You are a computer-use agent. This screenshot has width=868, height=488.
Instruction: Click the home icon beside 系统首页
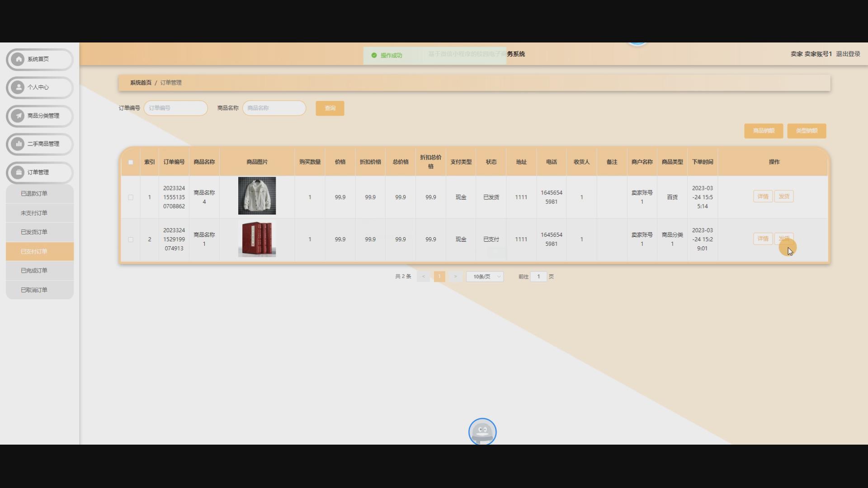click(x=18, y=59)
